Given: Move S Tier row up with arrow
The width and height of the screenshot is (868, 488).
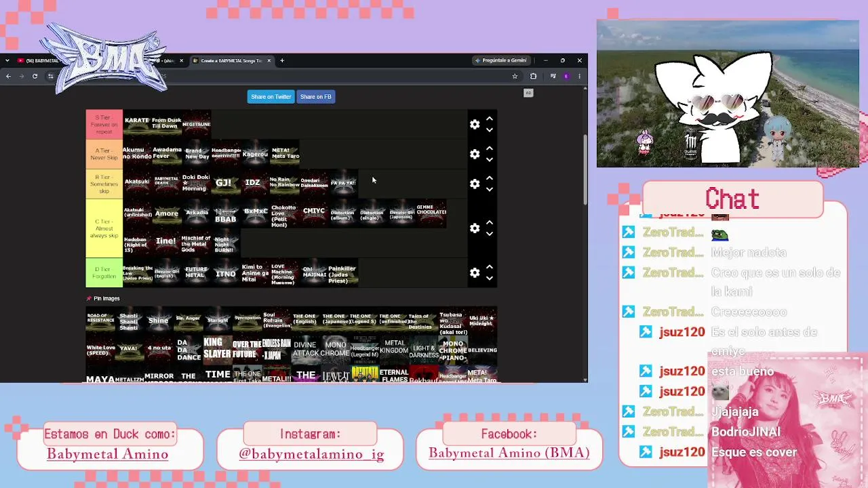Looking at the screenshot, I should tap(489, 119).
